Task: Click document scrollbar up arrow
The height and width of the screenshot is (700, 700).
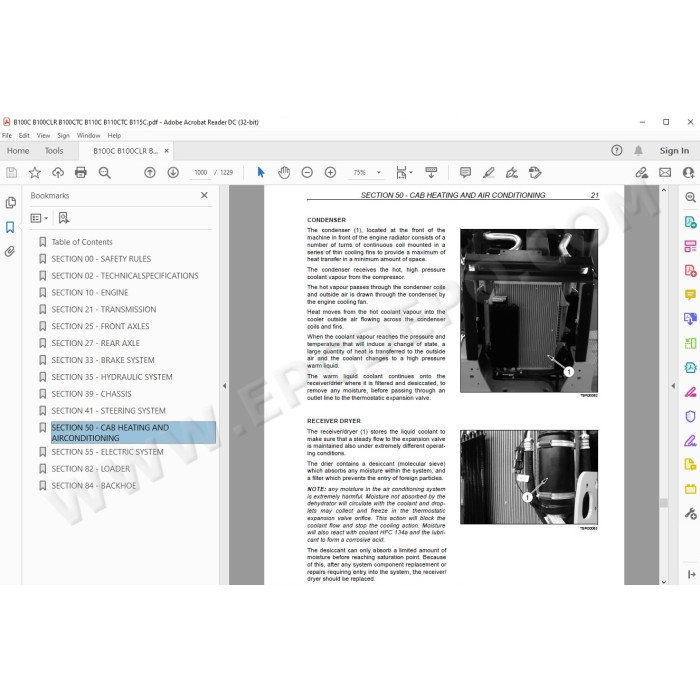Action: point(663,190)
